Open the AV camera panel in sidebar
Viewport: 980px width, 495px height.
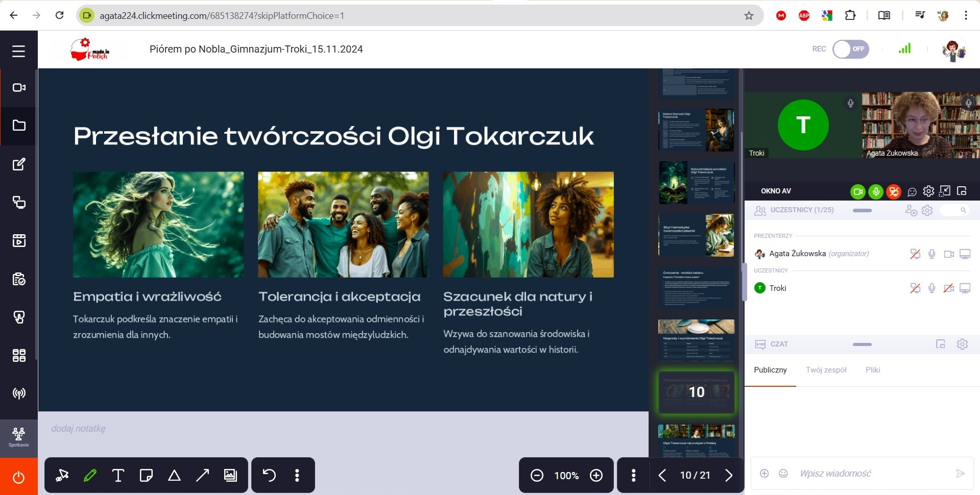[x=19, y=88]
